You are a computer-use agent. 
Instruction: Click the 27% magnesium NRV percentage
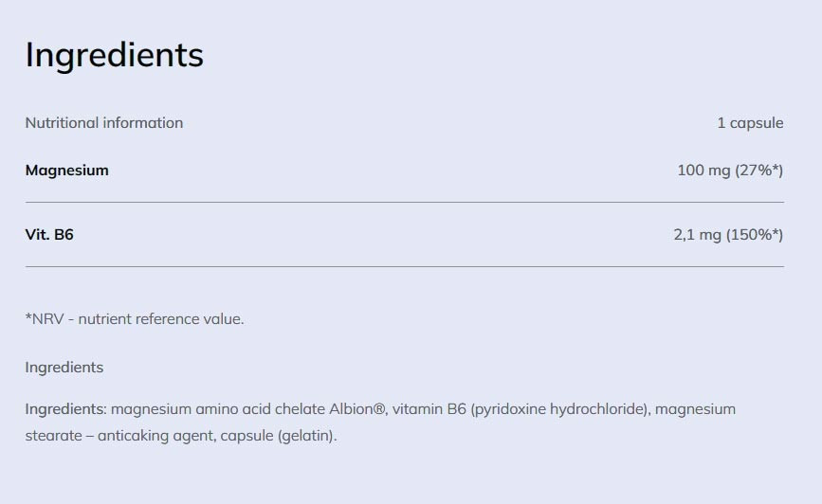click(x=758, y=171)
